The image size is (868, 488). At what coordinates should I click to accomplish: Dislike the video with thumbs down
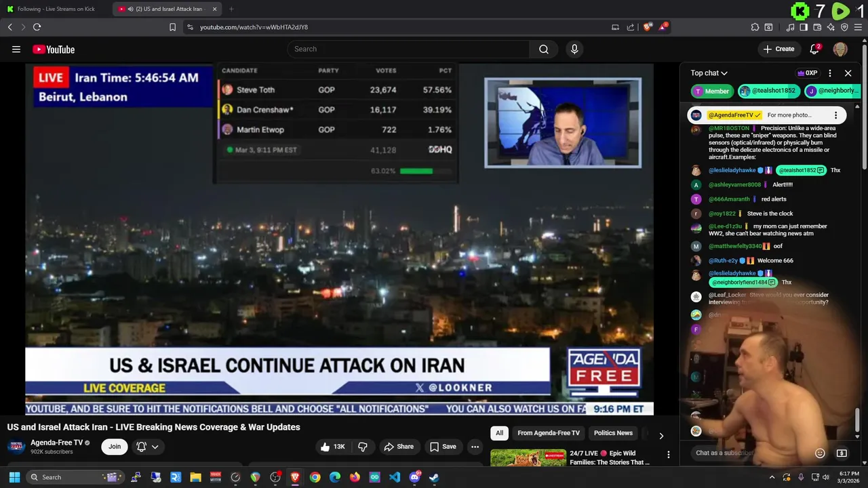click(x=363, y=447)
